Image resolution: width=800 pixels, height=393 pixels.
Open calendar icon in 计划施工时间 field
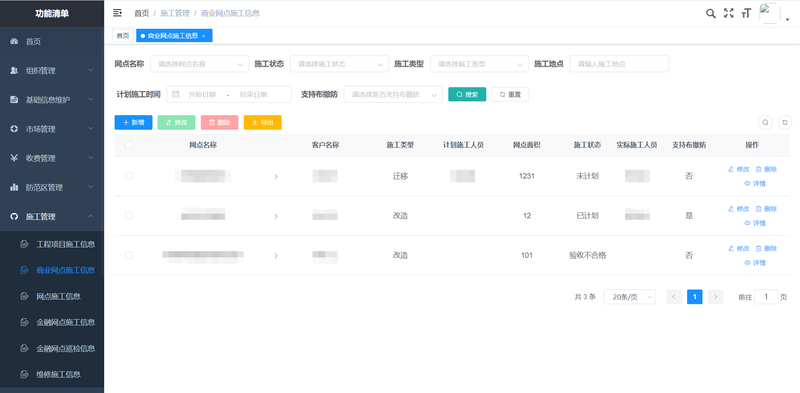[x=176, y=94]
